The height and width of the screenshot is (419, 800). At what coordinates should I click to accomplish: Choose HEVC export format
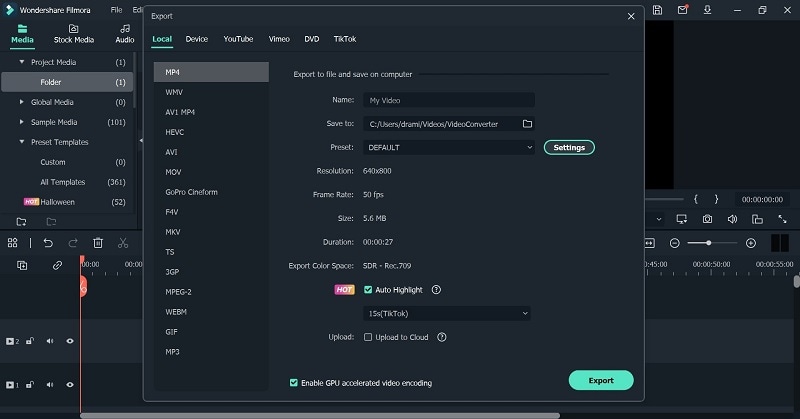pyautogui.click(x=211, y=132)
